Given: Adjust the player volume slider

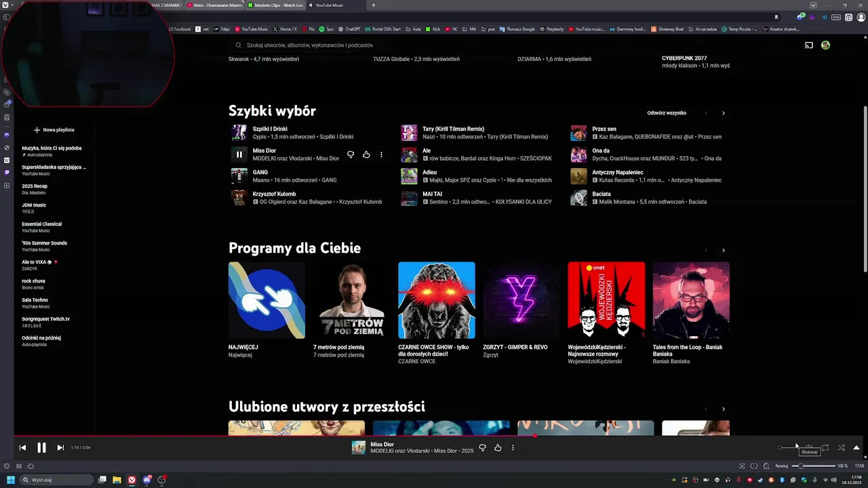Looking at the screenshot, I should click(789, 447).
